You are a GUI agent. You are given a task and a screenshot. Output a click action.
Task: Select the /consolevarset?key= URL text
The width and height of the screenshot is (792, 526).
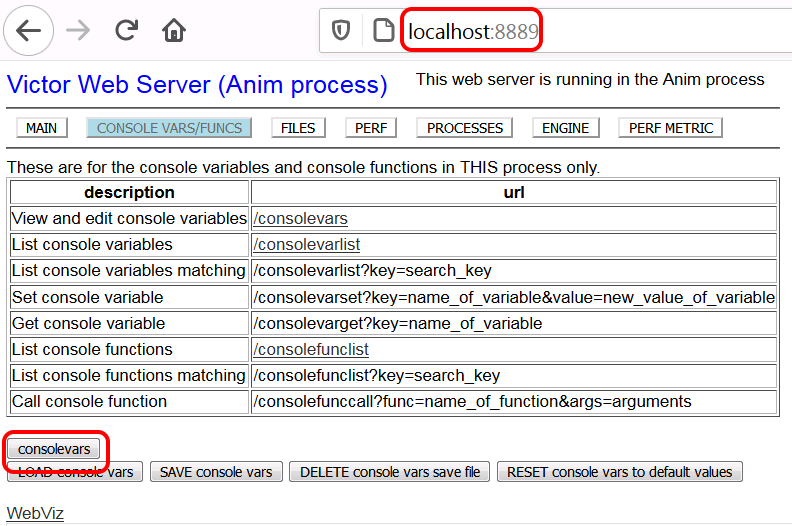coord(514,298)
